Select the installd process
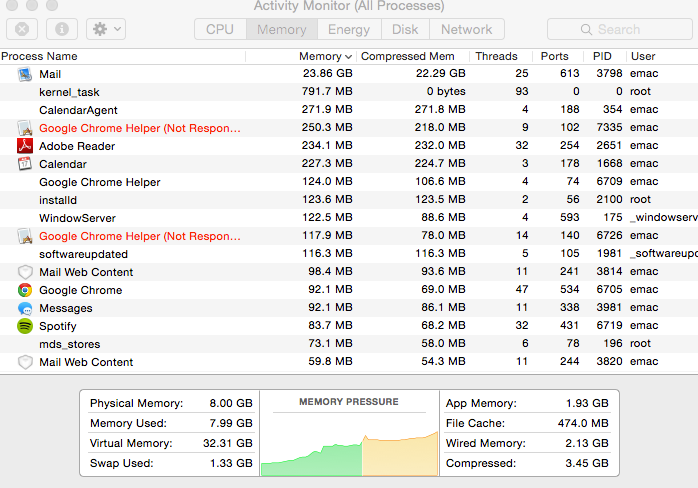The image size is (698, 488). coord(349,199)
